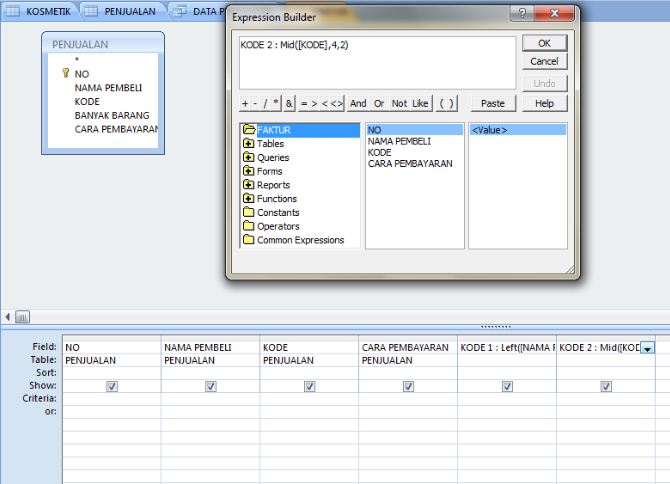Select the <Value> entry
670x484 pixels.
coord(518,130)
